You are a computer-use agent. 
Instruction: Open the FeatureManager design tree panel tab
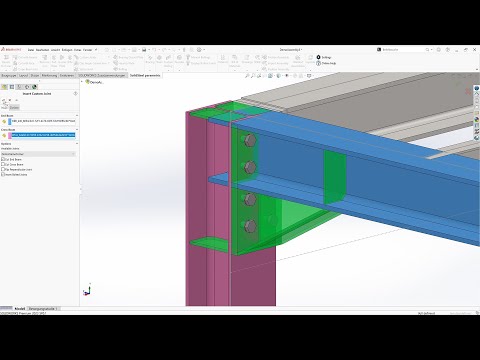tap(4, 87)
